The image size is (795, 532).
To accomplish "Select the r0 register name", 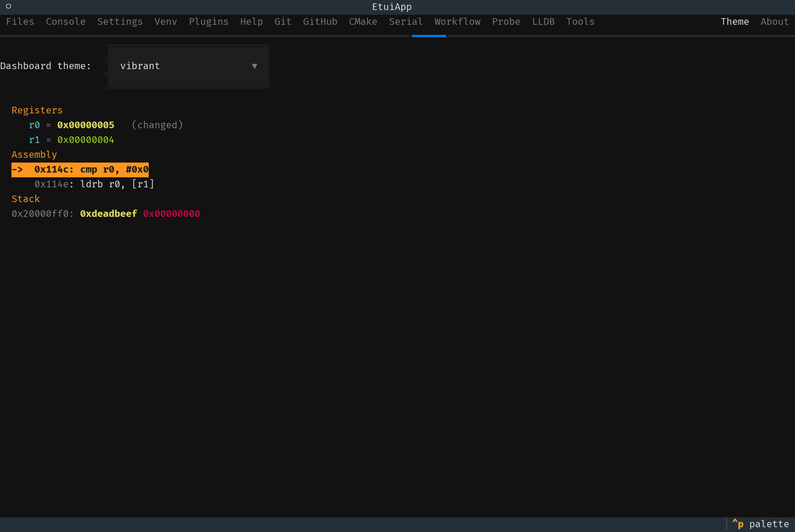I will (x=34, y=125).
